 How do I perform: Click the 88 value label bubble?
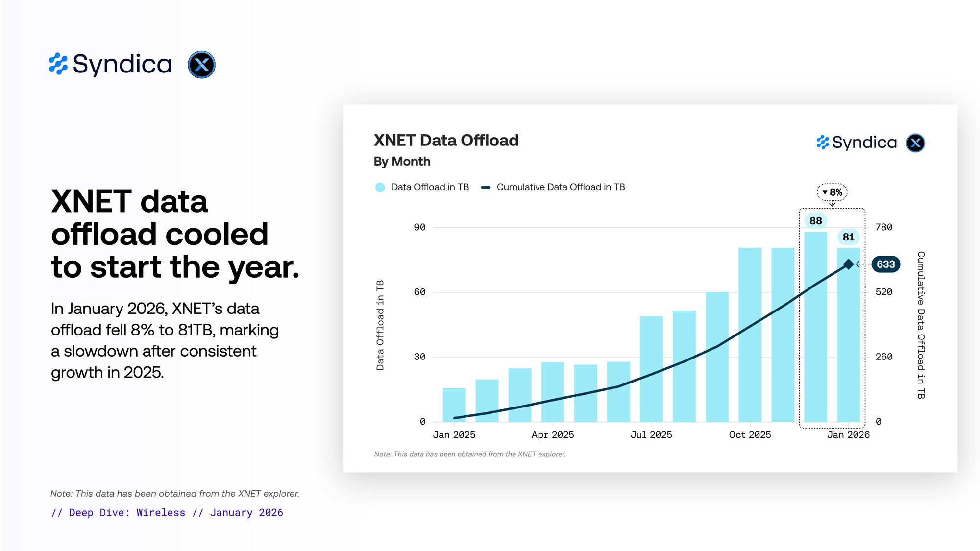click(815, 221)
